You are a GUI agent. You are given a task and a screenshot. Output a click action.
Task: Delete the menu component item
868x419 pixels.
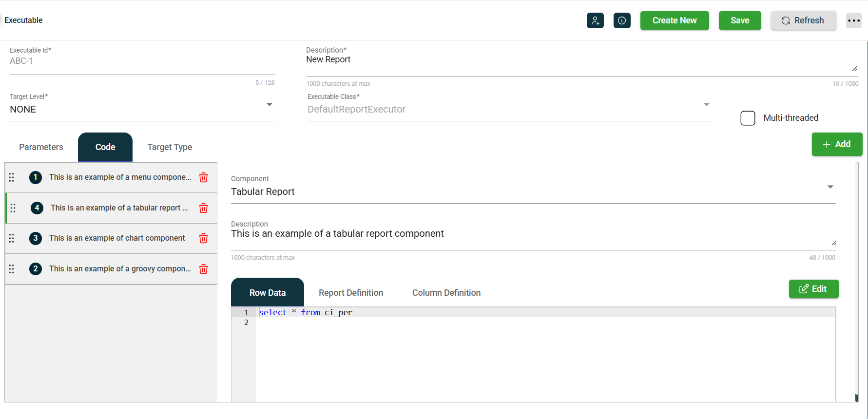pyautogui.click(x=204, y=177)
